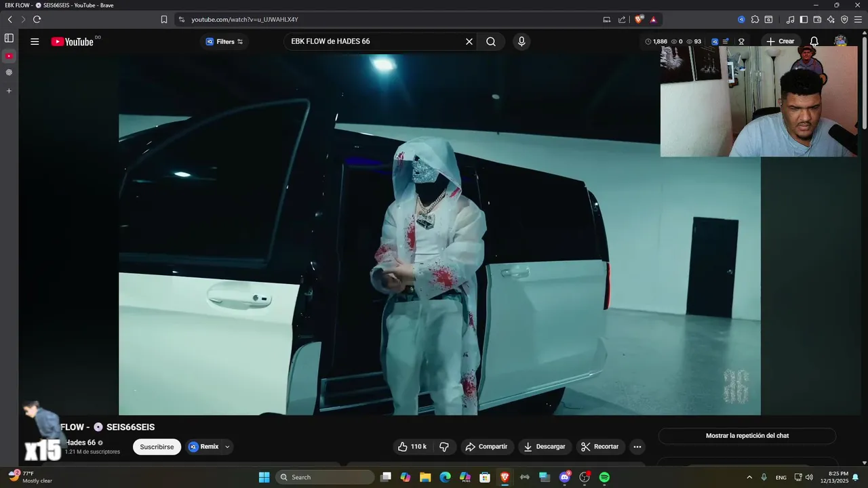
Task: Open the trophy icon in YouTube header
Action: 741,41
